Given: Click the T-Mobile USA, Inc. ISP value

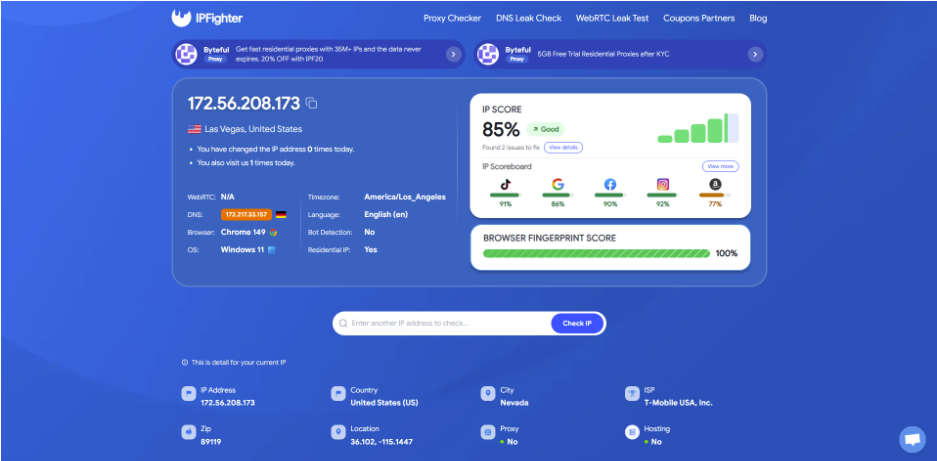Looking at the screenshot, I should point(678,403).
